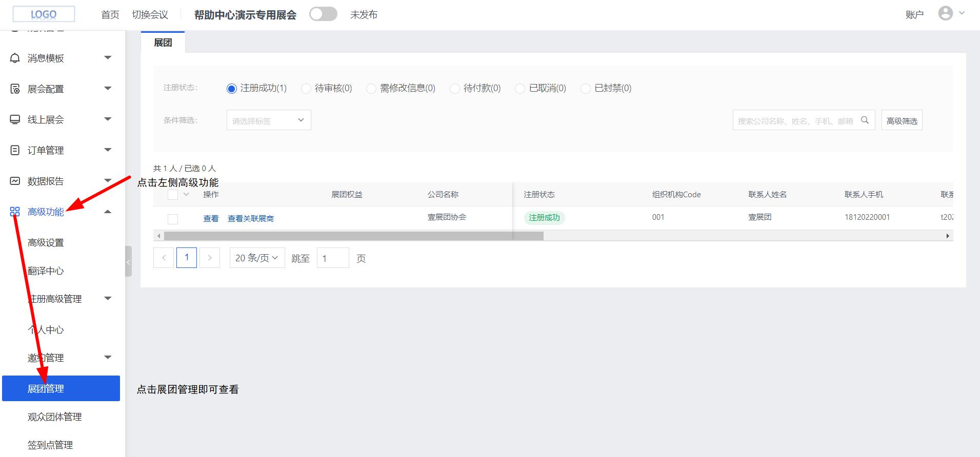Expand the 邀约管理 submenu arrow

click(x=108, y=357)
